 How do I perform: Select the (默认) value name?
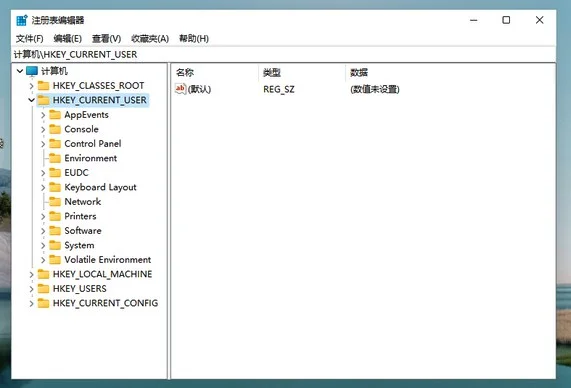point(200,89)
